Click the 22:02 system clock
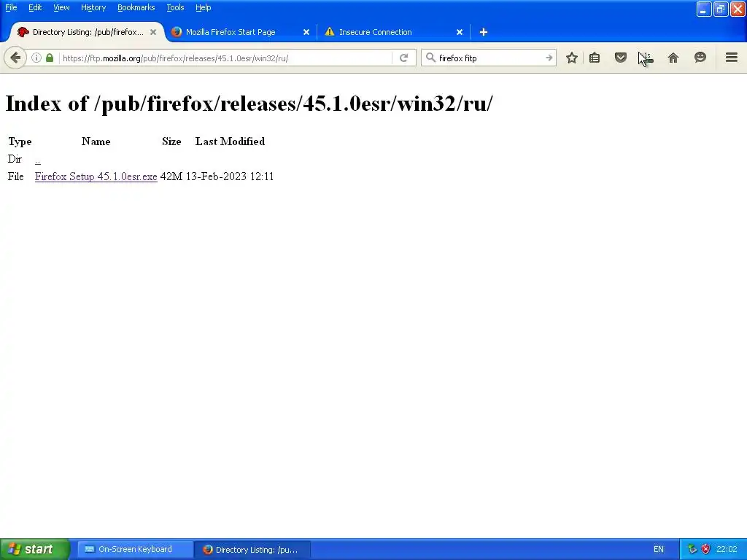The image size is (747, 560). (727, 549)
